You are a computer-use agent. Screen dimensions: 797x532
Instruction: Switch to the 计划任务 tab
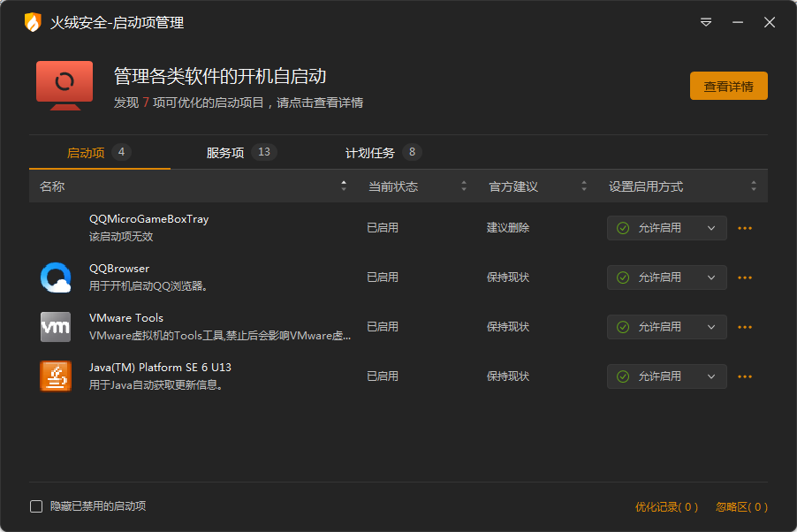pyautogui.click(x=370, y=153)
